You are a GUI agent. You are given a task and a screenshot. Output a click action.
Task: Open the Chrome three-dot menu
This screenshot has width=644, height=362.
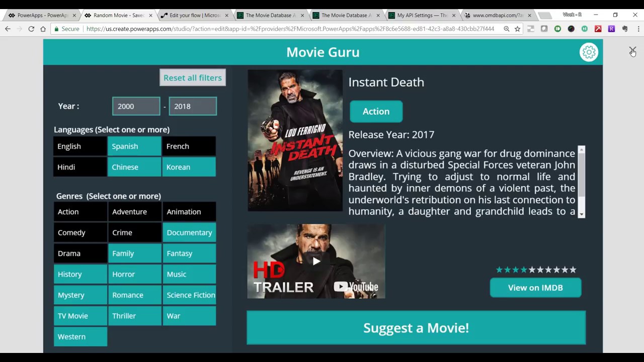click(638, 29)
